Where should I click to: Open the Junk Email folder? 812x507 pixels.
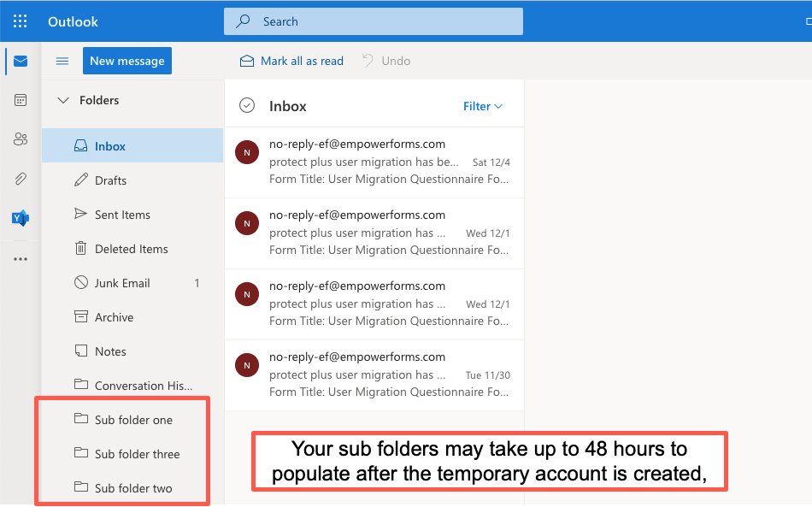point(122,283)
